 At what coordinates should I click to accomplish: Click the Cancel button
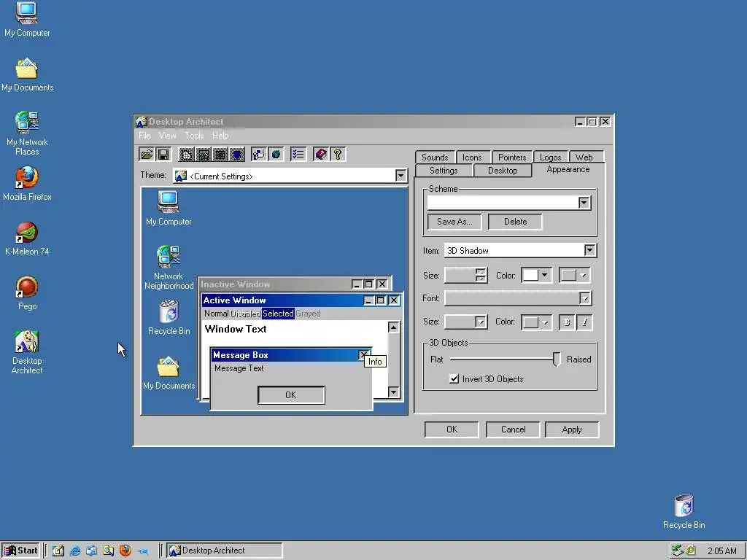[x=513, y=429]
